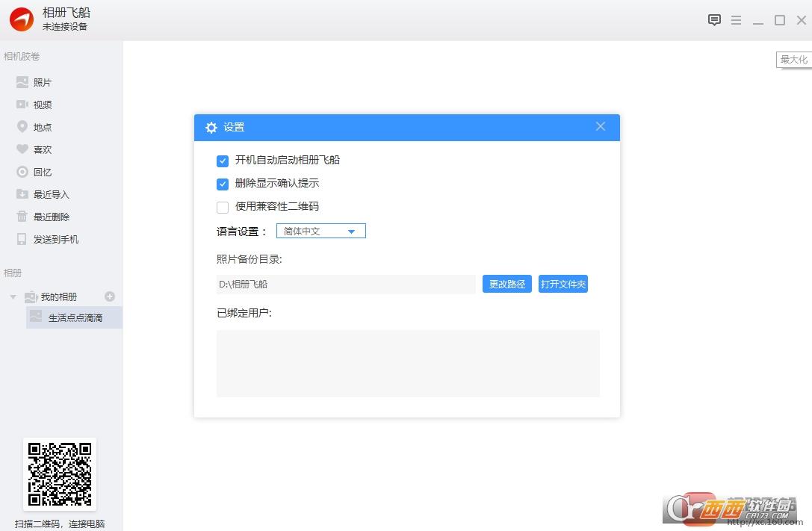Click the 打开文件夹 button
Image resolution: width=812 pixels, height=531 pixels.
562,284
